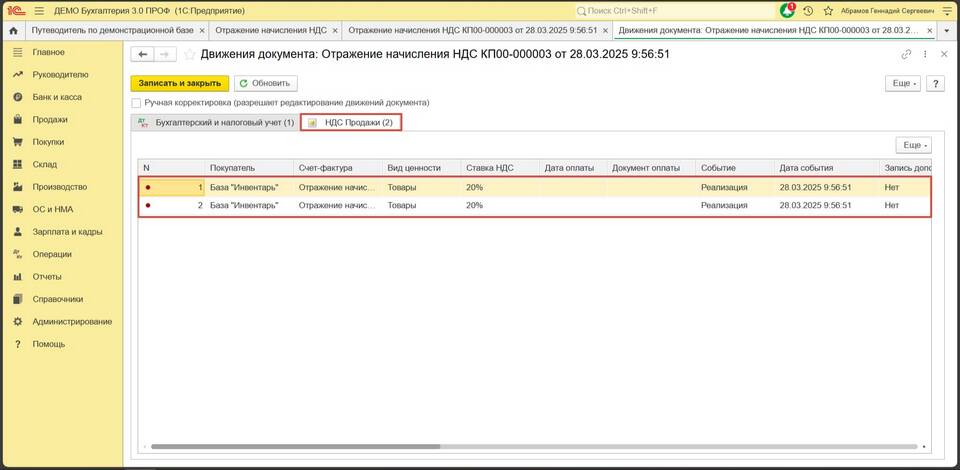Open the Помощь section
Screen dimensions: 960x470
48,344
